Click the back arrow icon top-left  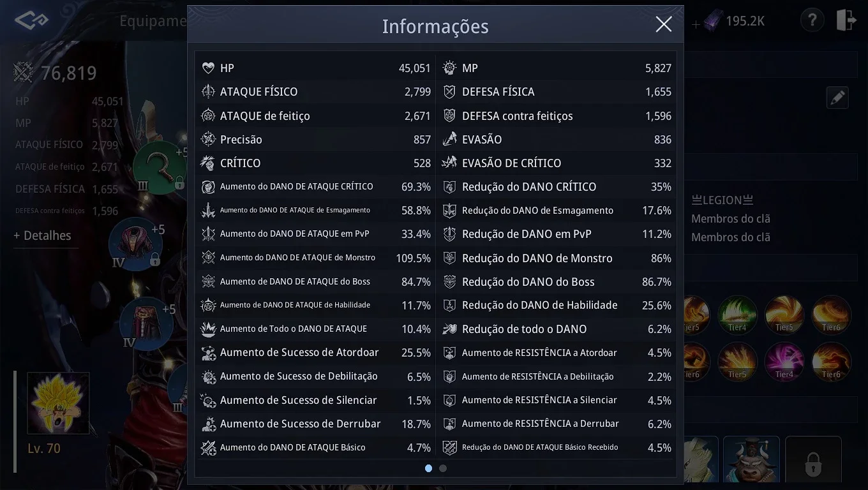click(31, 21)
